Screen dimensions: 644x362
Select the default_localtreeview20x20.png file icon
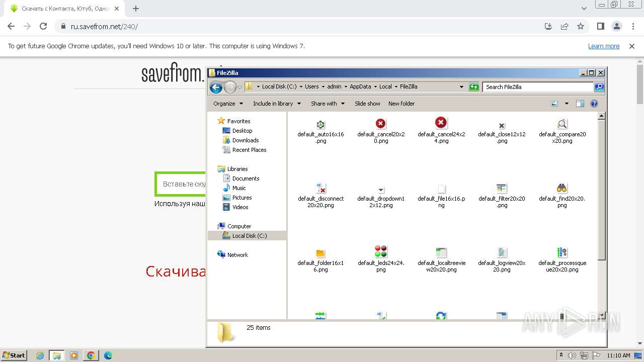(x=441, y=252)
